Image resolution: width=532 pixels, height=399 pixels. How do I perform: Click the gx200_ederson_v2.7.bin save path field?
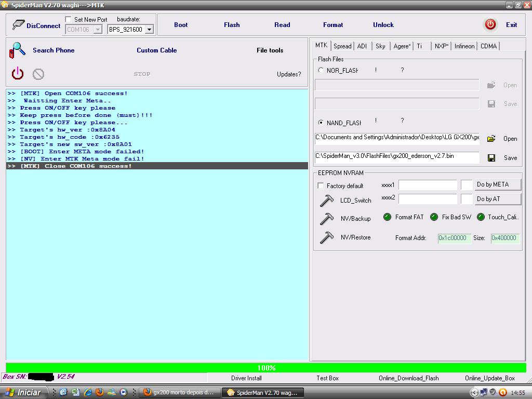click(x=397, y=157)
